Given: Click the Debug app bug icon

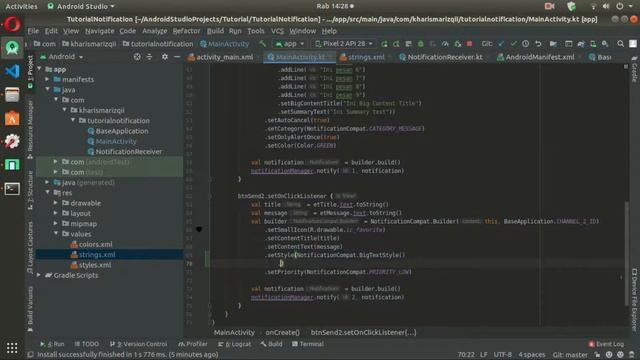Looking at the screenshot, I should [420, 44].
